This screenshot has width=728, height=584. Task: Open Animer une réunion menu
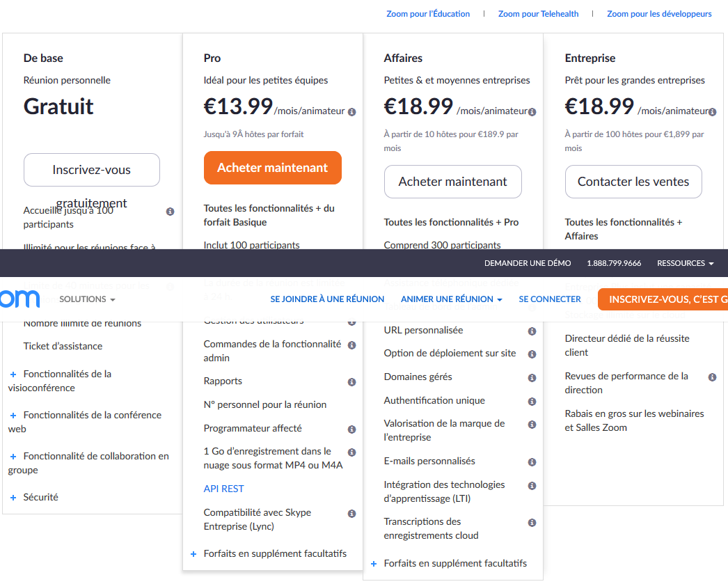(452, 299)
